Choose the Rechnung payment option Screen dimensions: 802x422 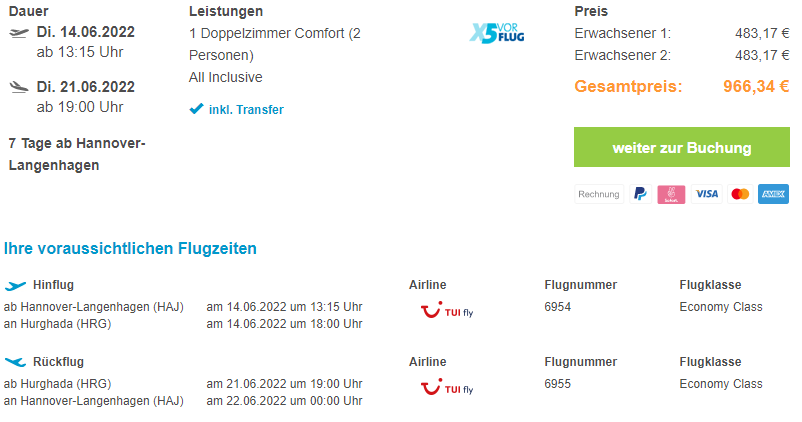[x=599, y=194]
